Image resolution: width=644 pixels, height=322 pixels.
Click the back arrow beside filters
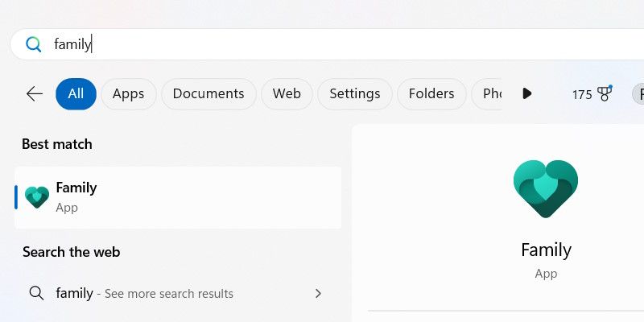tap(35, 94)
